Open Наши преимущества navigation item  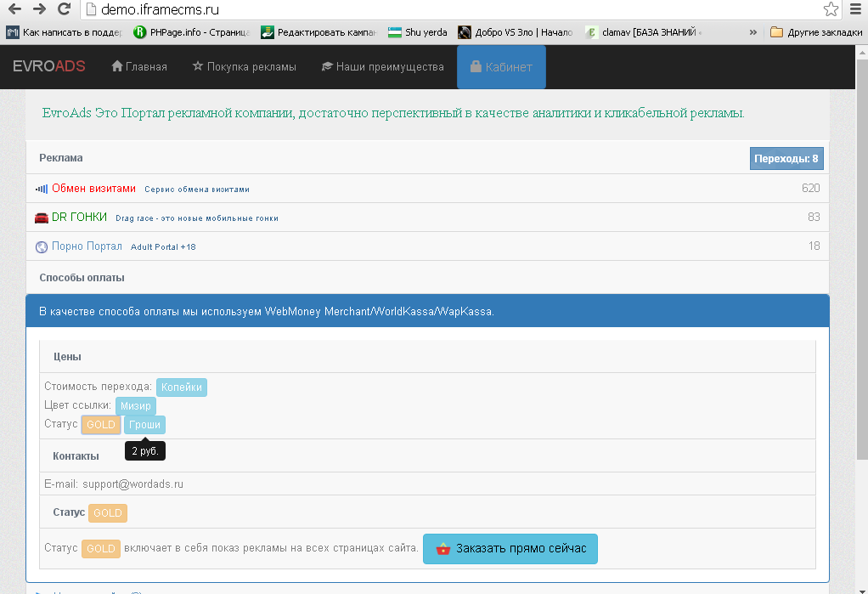tap(382, 66)
